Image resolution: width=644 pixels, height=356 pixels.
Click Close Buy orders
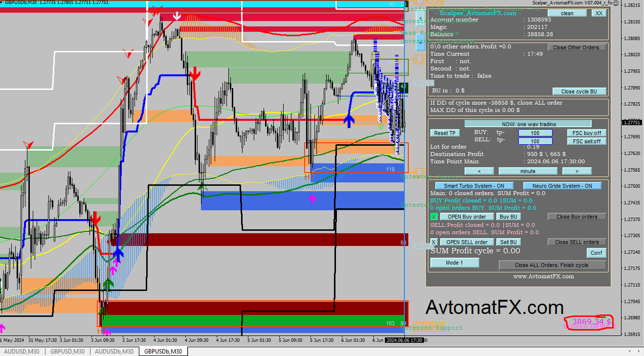577,217
